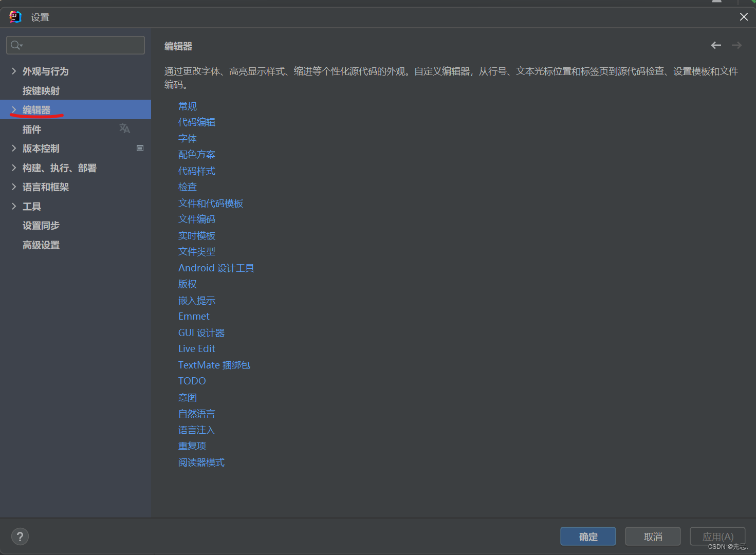Open the 版权 link
The height and width of the screenshot is (555, 756).
[x=188, y=284]
